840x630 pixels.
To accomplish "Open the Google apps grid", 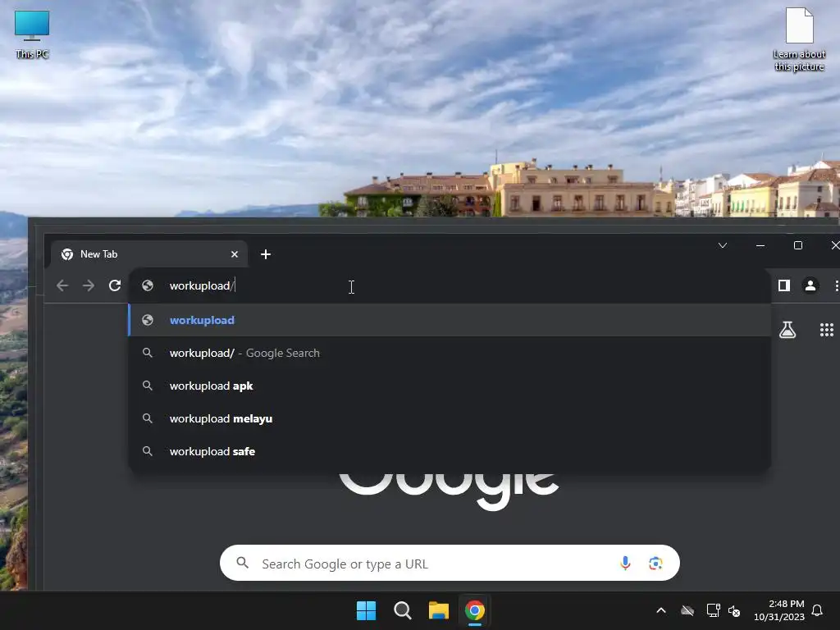I will [x=827, y=330].
